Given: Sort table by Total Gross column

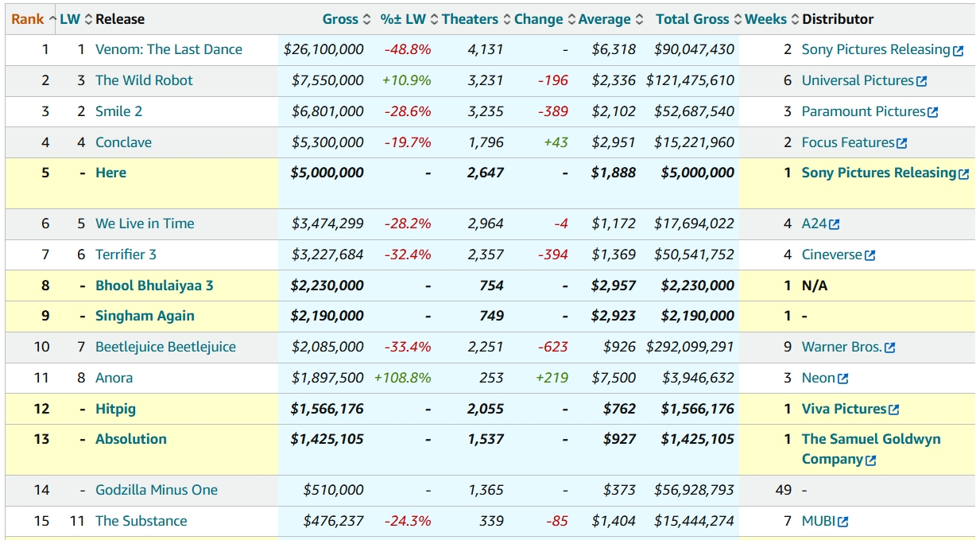Looking at the screenshot, I should click(x=699, y=19).
